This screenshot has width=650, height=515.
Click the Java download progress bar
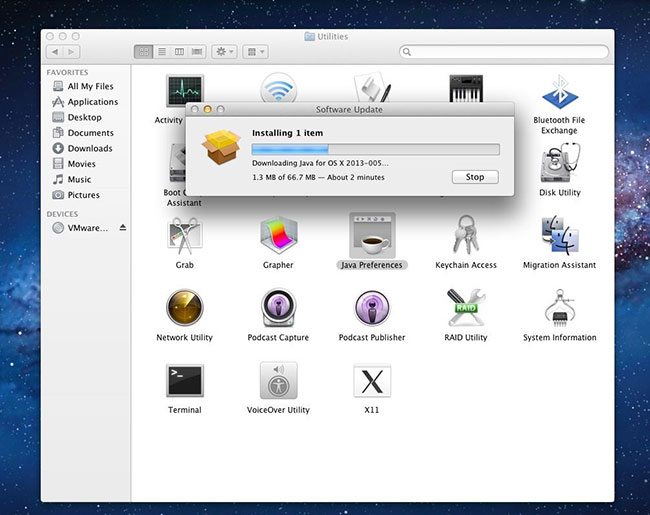(x=376, y=149)
